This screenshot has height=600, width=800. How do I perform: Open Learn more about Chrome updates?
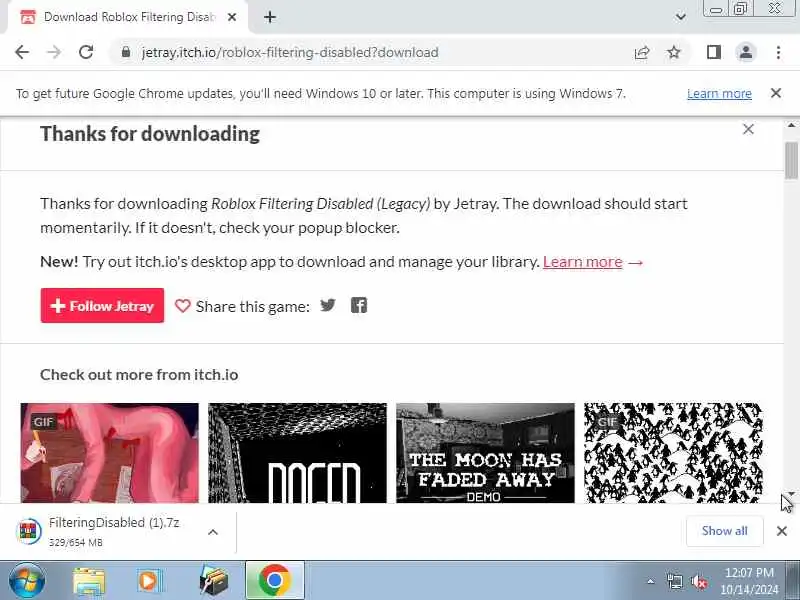point(719,93)
